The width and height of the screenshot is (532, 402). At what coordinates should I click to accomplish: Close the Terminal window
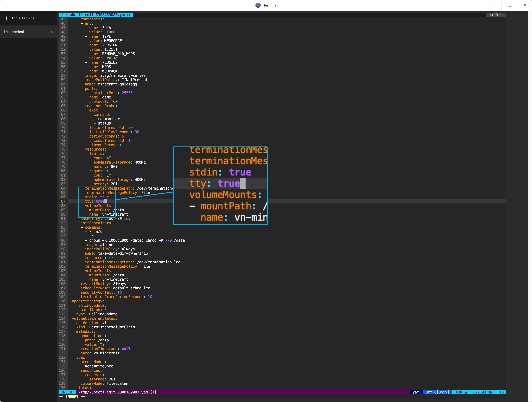(x=525, y=5)
